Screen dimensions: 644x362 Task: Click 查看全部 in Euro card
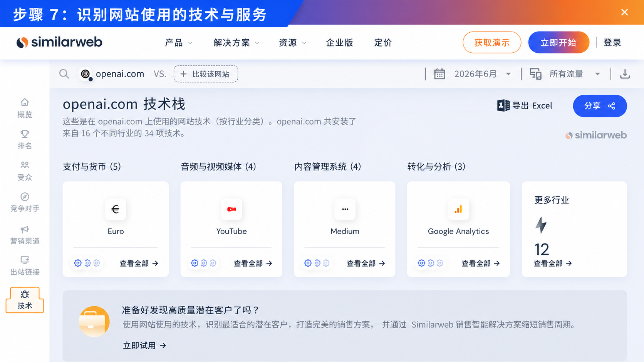click(x=139, y=263)
